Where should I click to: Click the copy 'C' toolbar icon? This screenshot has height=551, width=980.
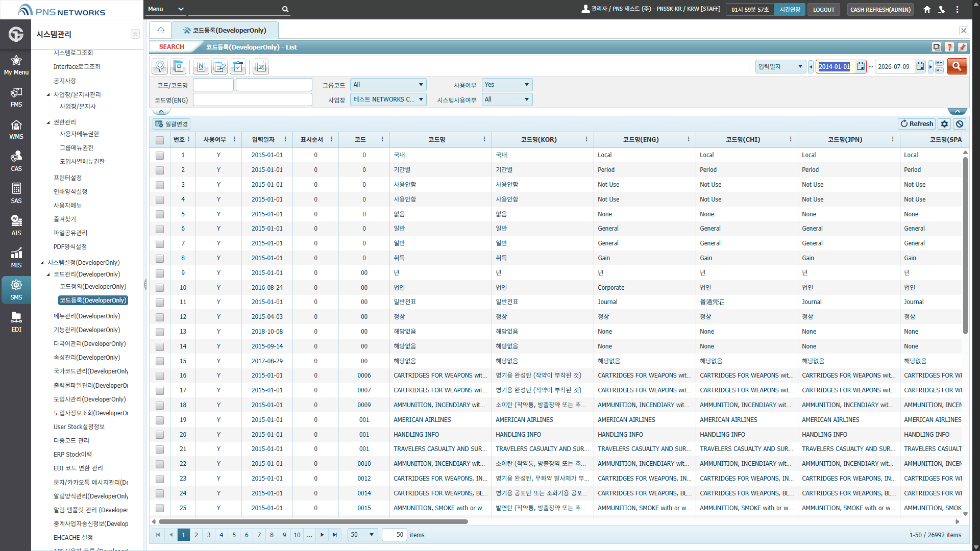click(x=178, y=66)
